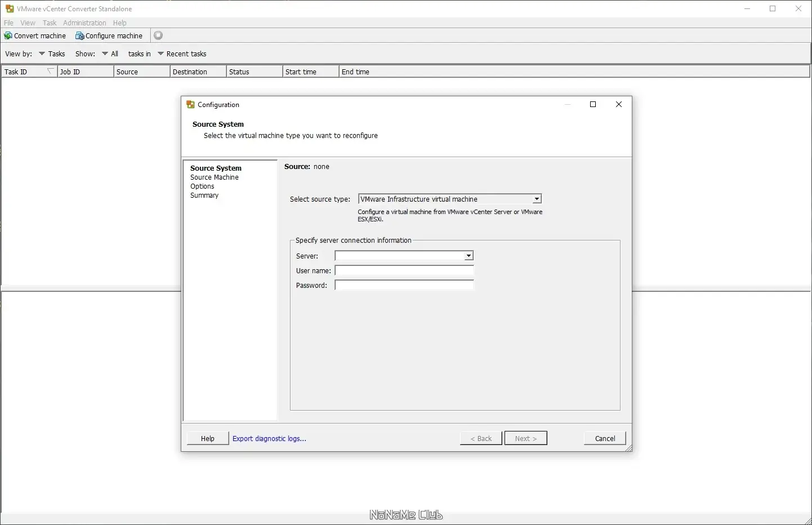This screenshot has width=812, height=525.
Task: Click the 'Show:' label in the filter bar
Action: (x=85, y=54)
